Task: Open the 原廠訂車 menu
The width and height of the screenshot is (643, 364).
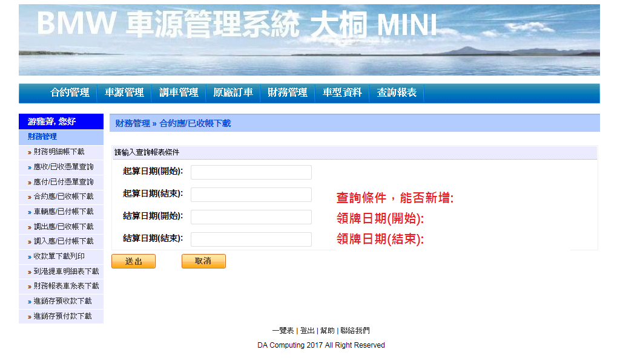Action: pyautogui.click(x=233, y=93)
